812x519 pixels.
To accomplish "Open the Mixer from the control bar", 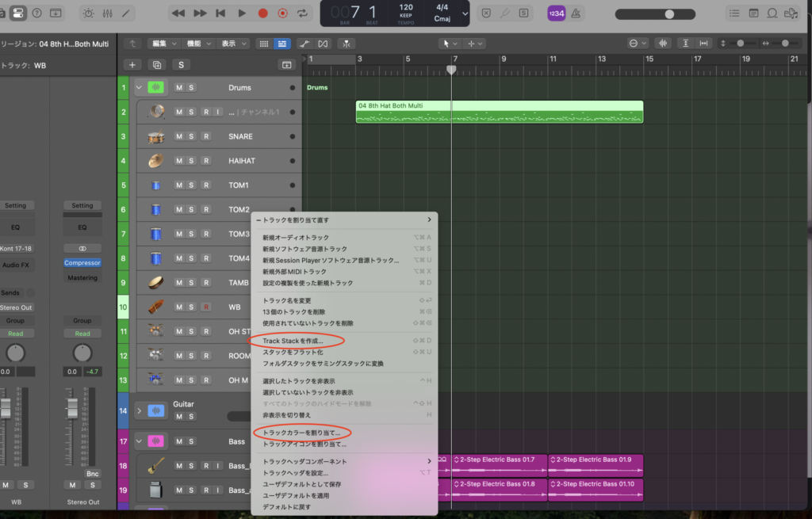I will (108, 13).
